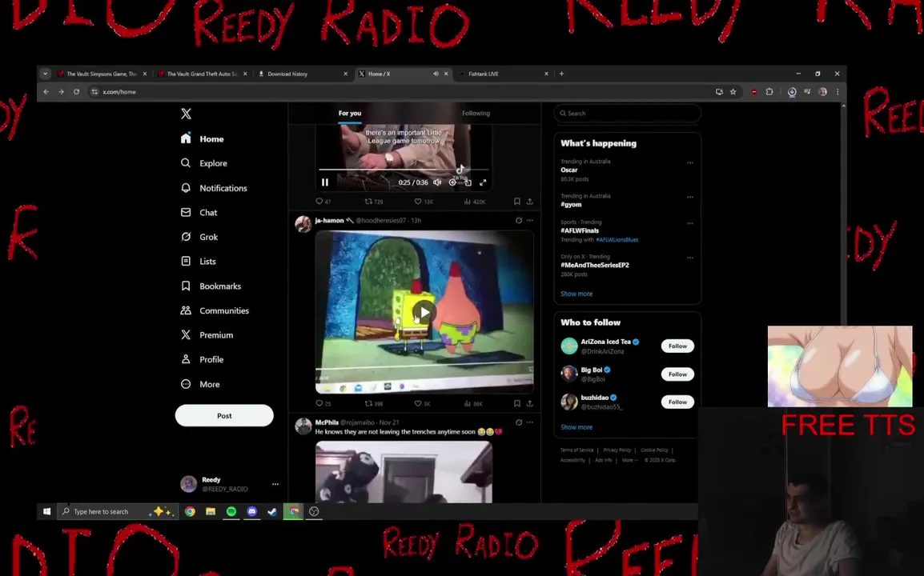Open McPhils profile avatar
The width and height of the screenshot is (924, 576).
303,426
